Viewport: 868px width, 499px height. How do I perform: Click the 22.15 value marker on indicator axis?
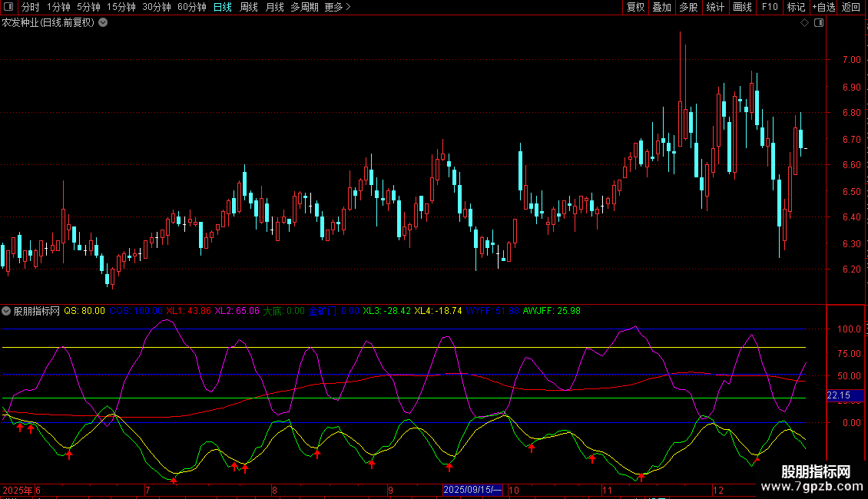(x=838, y=395)
